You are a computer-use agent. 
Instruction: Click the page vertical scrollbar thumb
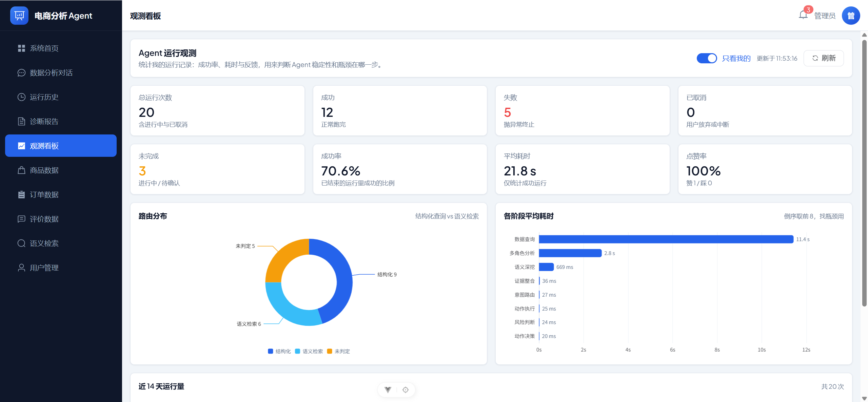(x=864, y=173)
